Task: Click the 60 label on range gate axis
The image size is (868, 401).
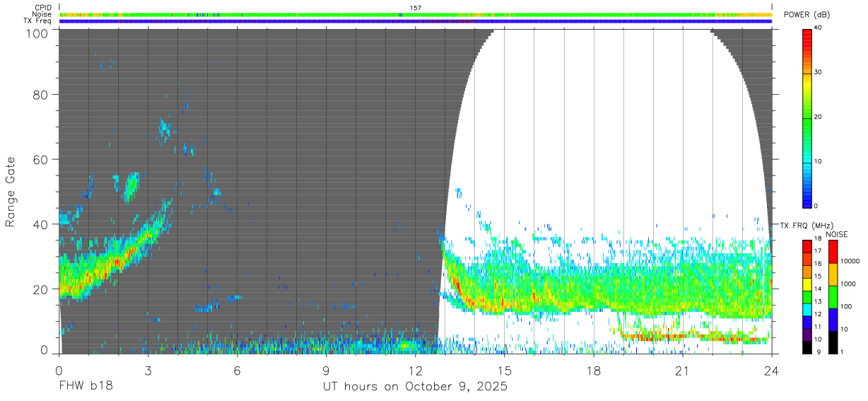Action: 42,159
